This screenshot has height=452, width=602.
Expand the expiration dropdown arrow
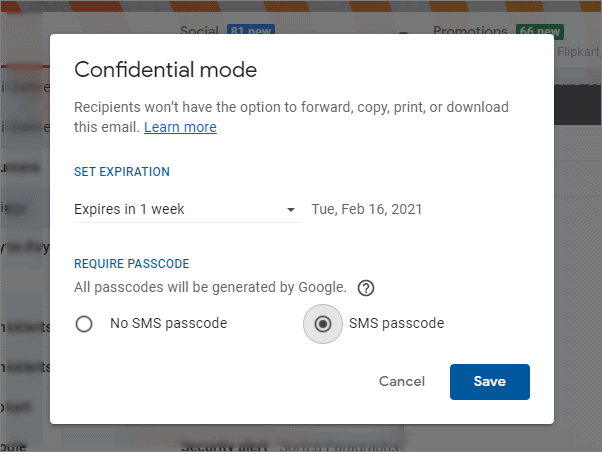[291, 210]
